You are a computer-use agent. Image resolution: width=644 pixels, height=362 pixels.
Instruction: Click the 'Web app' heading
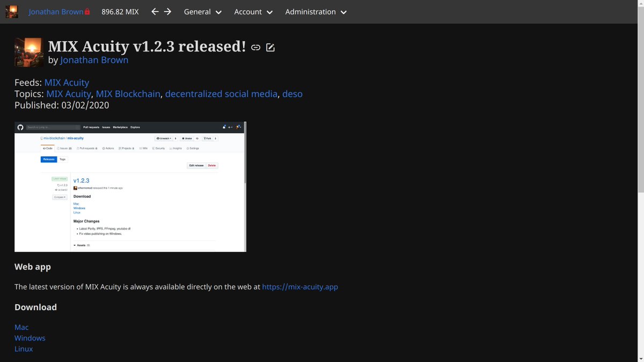33,267
